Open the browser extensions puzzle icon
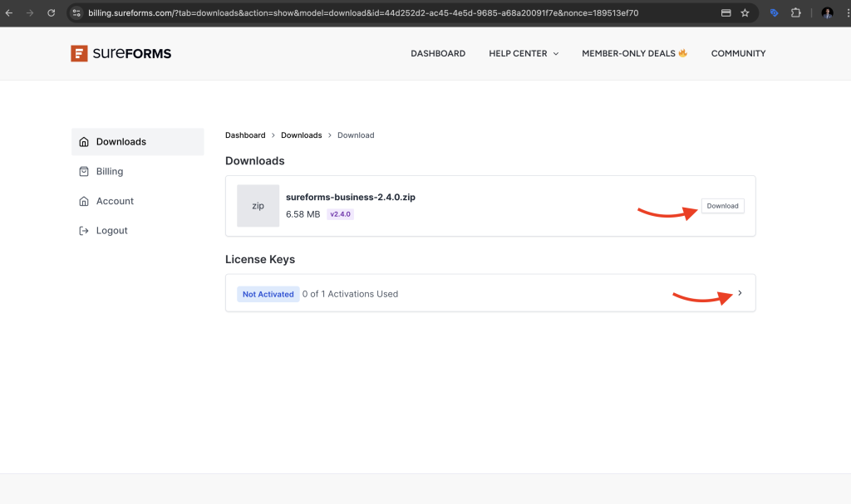The image size is (851, 504). [795, 13]
